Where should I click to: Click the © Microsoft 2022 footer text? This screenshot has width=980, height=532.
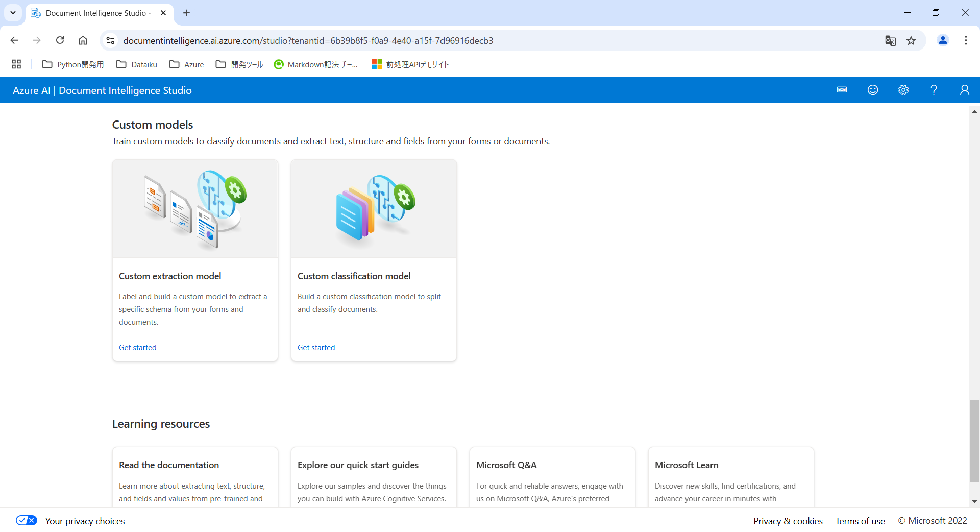click(933, 521)
